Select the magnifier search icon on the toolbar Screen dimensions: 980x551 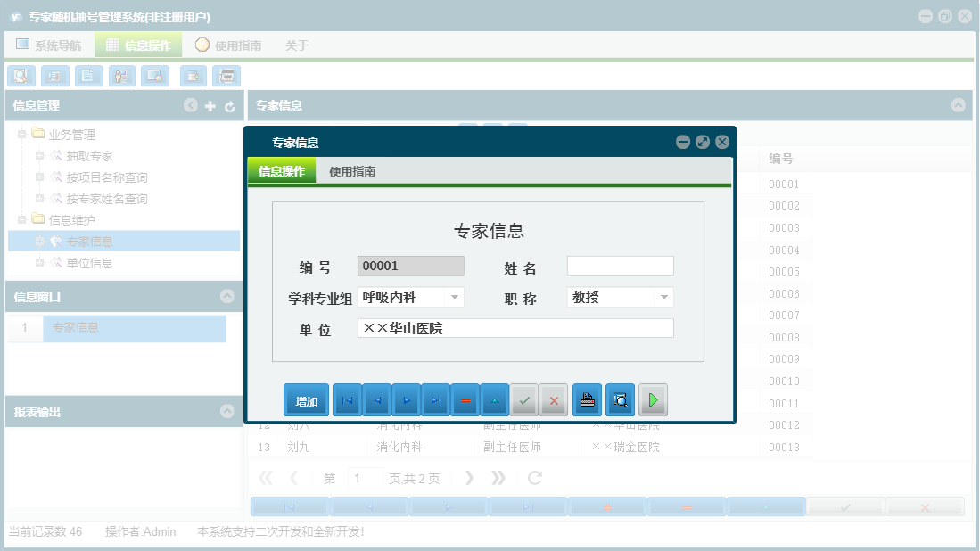[21, 76]
